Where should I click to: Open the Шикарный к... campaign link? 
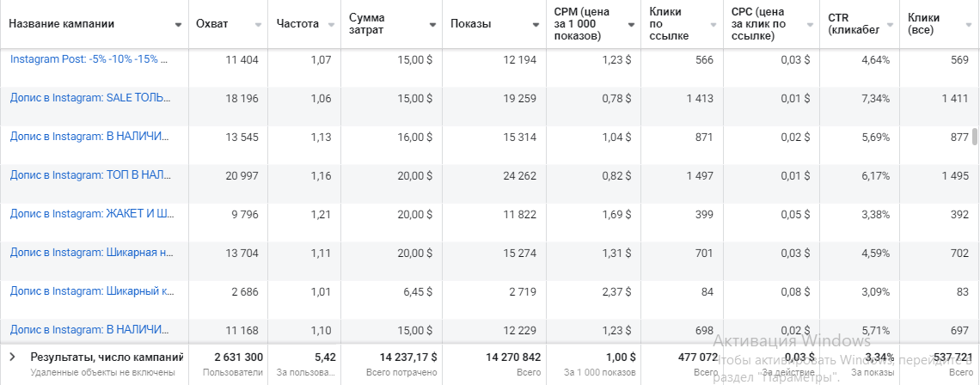[x=89, y=291]
